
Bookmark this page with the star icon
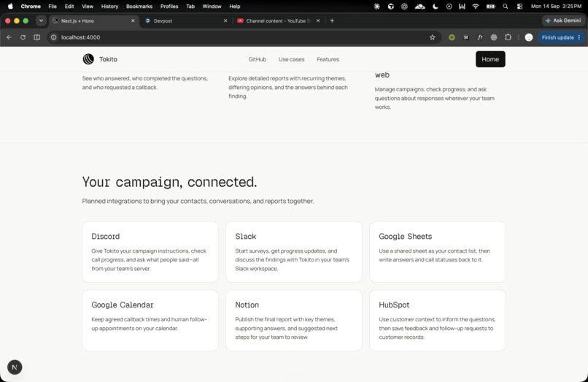tap(433, 37)
